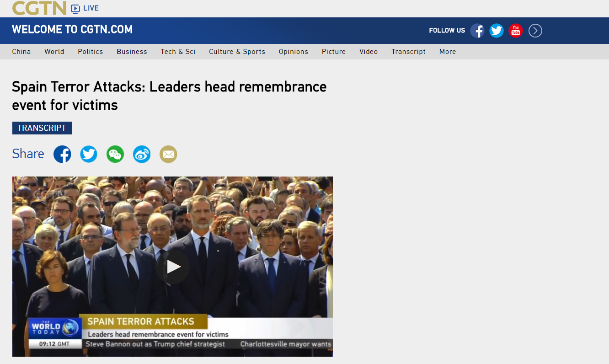Expand more follow options arrow
Image resolution: width=609 pixels, height=364 pixels.
535,31
